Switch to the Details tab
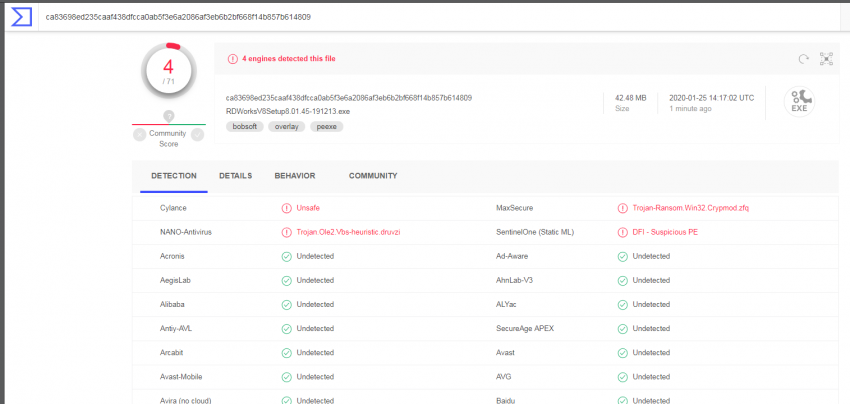 [x=235, y=176]
